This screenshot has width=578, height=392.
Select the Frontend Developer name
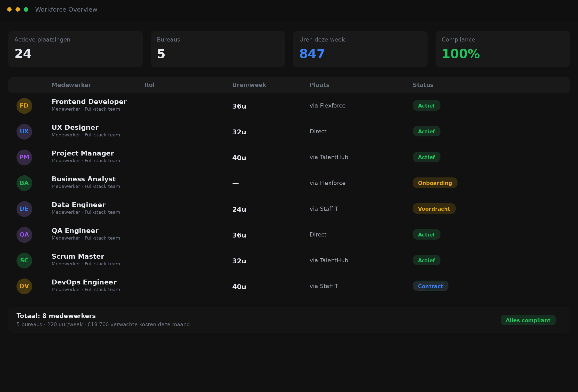(89, 102)
